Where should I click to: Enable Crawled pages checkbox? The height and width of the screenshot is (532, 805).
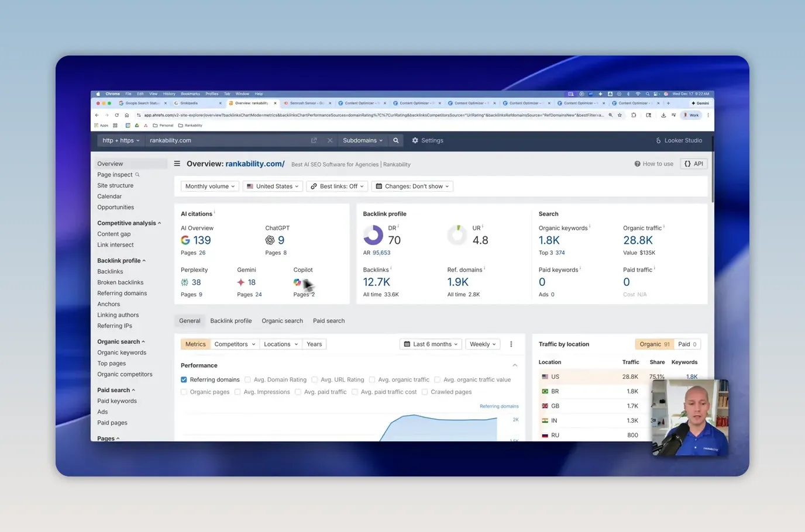click(x=425, y=392)
